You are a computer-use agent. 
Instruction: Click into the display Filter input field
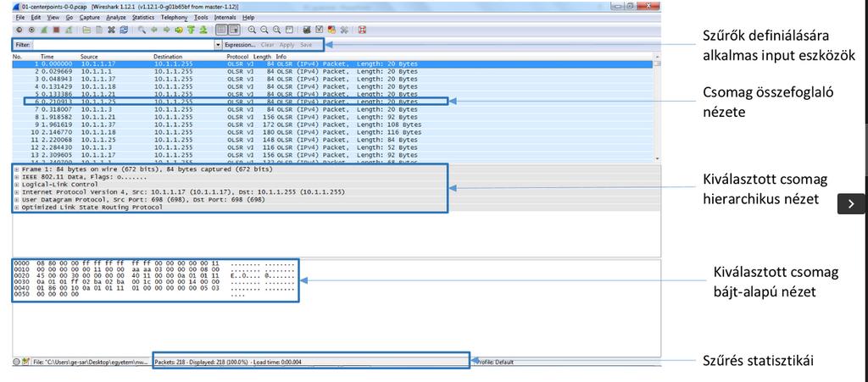tap(124, 45)
